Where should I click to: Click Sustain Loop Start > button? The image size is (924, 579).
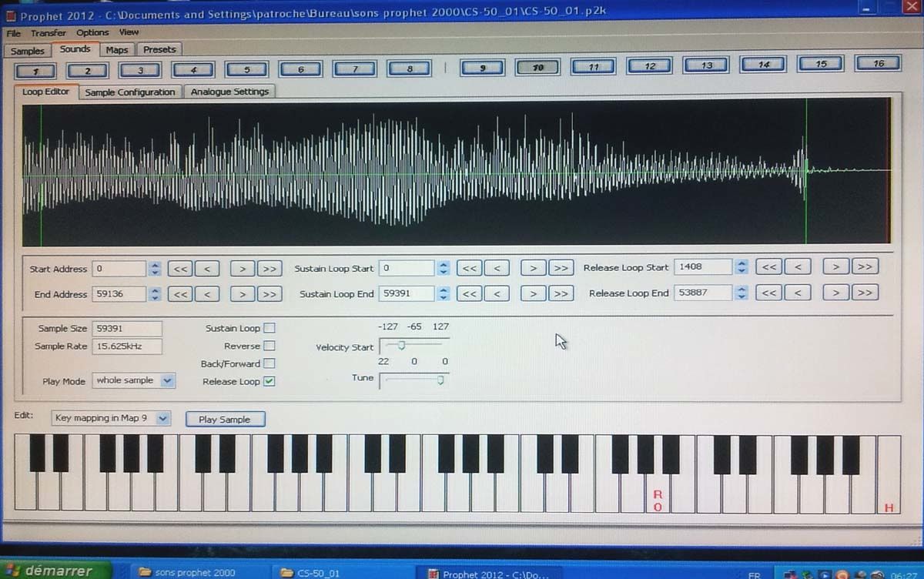[534, 268]
